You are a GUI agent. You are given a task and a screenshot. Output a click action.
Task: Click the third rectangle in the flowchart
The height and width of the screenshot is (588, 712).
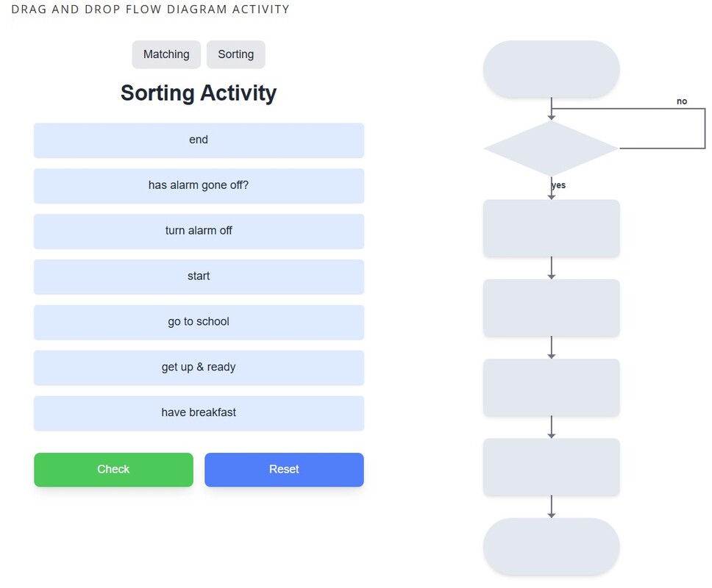(x=551, y=387)
